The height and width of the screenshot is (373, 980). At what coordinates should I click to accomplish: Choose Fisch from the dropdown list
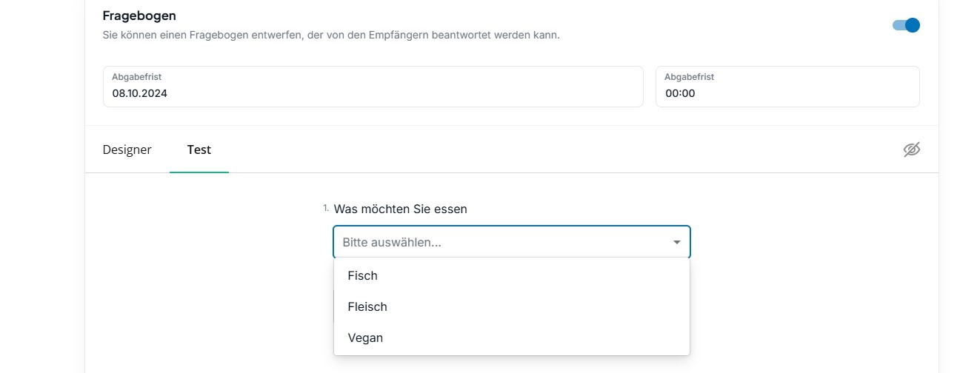click(512, 275)
